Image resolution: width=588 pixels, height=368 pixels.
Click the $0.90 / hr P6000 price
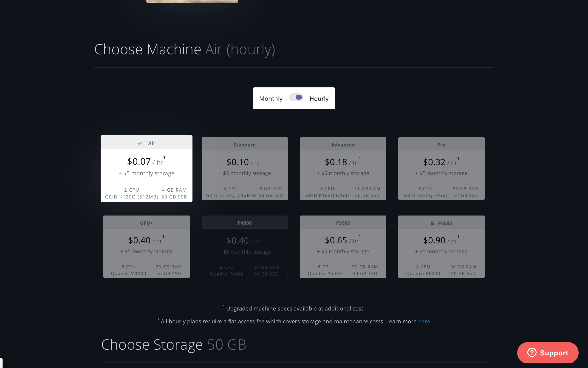pos(441,241)
